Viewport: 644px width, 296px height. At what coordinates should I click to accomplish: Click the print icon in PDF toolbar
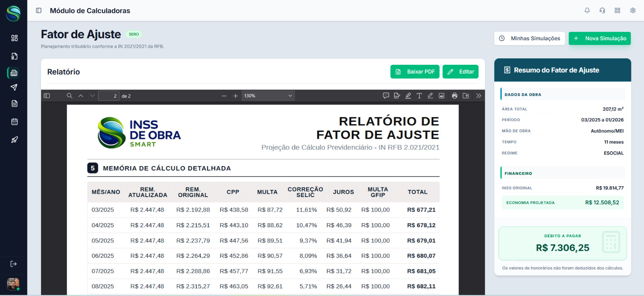pos(454,96)
